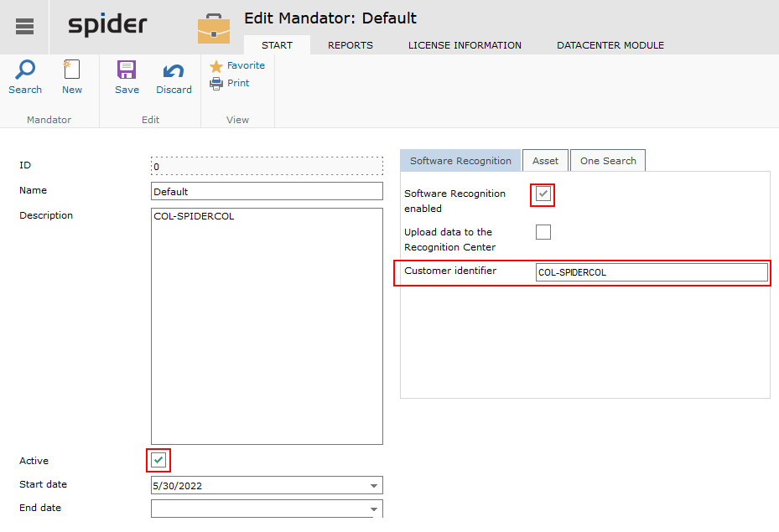Toggle the Active checkbox
Screen dimensions: 779x532
point(158,460)
